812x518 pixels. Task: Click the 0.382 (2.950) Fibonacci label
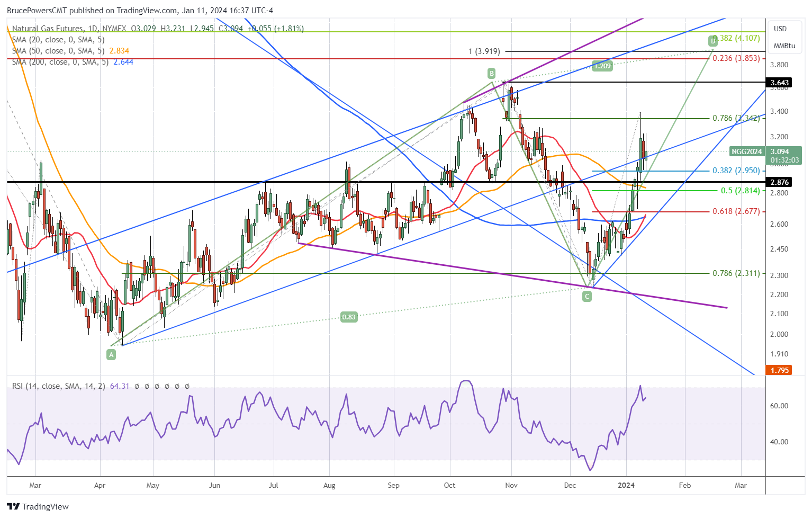pyautogui.click(x=736, y=171)
